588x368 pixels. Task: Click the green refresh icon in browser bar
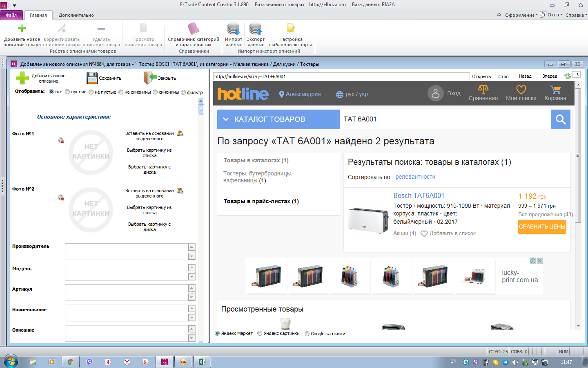[567, 76]
